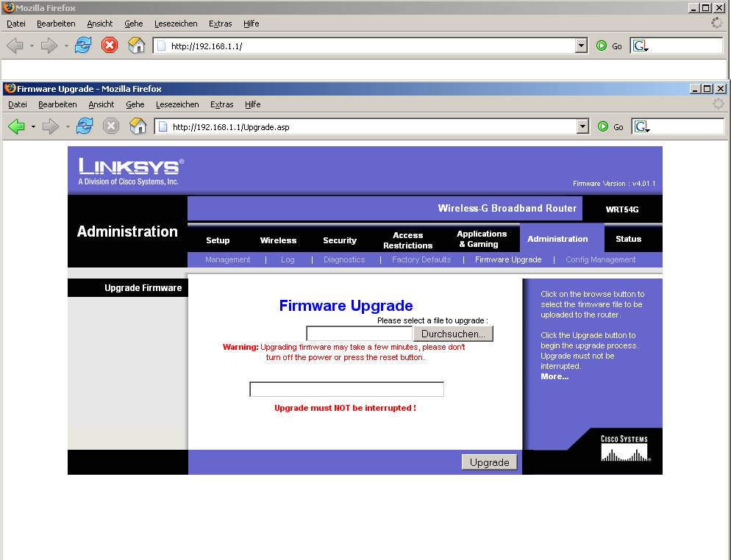Click Linksys logo in router header
The image size is (731, 560).
pyautogui.click(x=131, y=171)
